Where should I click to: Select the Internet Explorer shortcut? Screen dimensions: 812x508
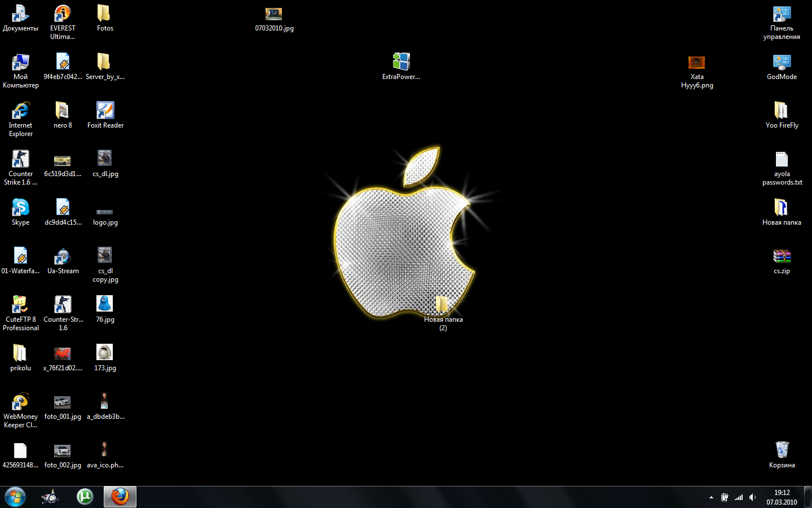(20, 119)
